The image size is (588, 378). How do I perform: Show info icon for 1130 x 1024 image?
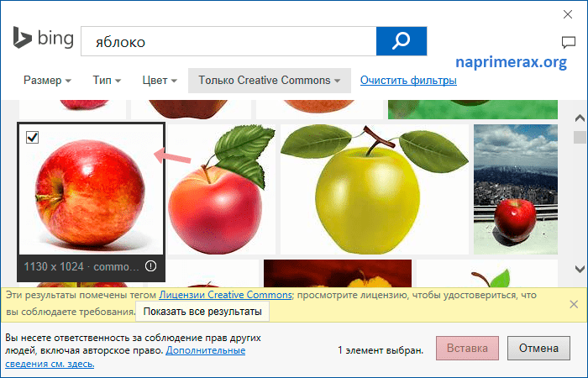(150, 266)
